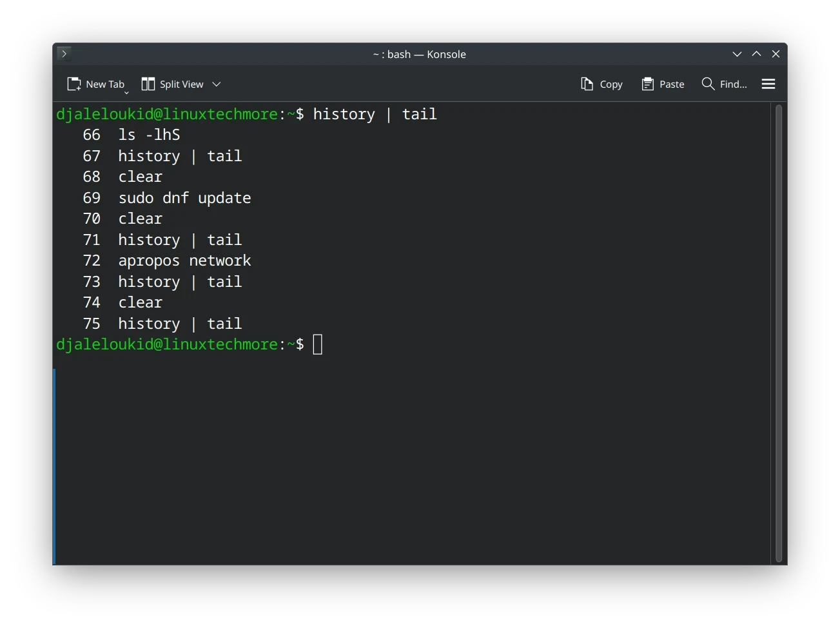Click the Konsole window menu icon in title bar
The height and width of the screenshot is (628, 840).
click(x=64, y=54)
